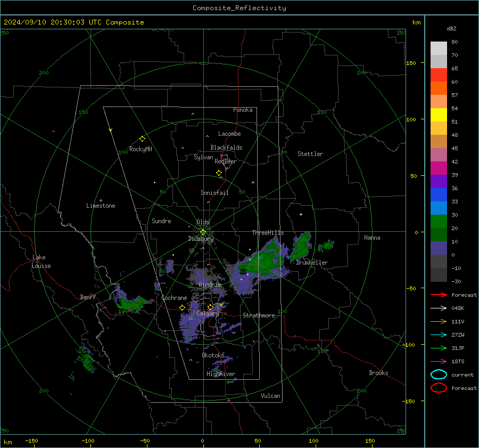Click the Blackfalds label
The height and width of the screenshot is (448, 479).
coord(226,148)
